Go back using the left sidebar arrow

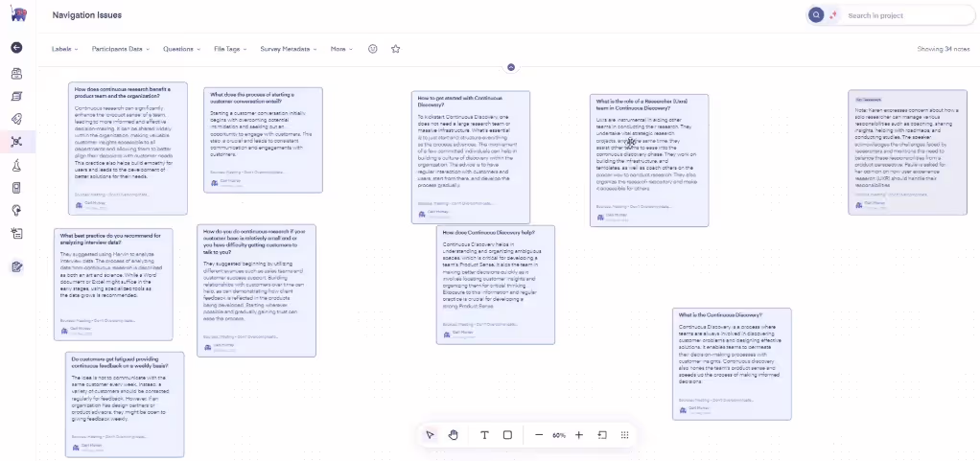(x=17, y=48)
